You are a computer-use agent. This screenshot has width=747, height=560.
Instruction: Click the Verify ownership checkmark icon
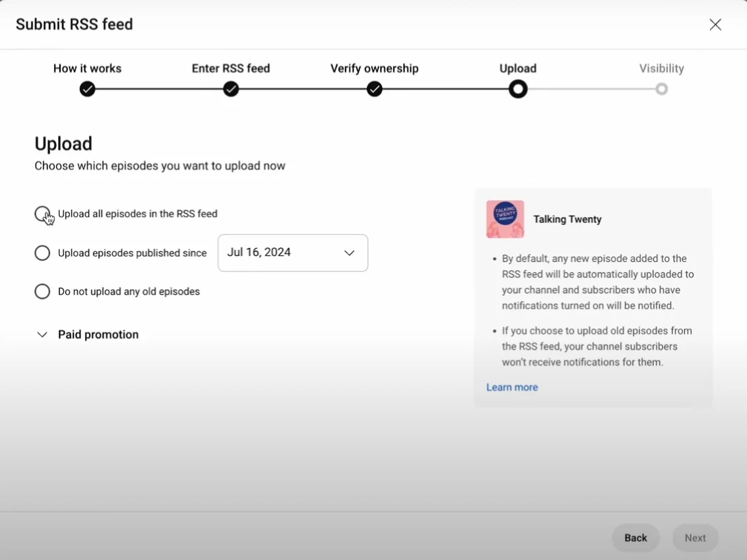[374, 88]
